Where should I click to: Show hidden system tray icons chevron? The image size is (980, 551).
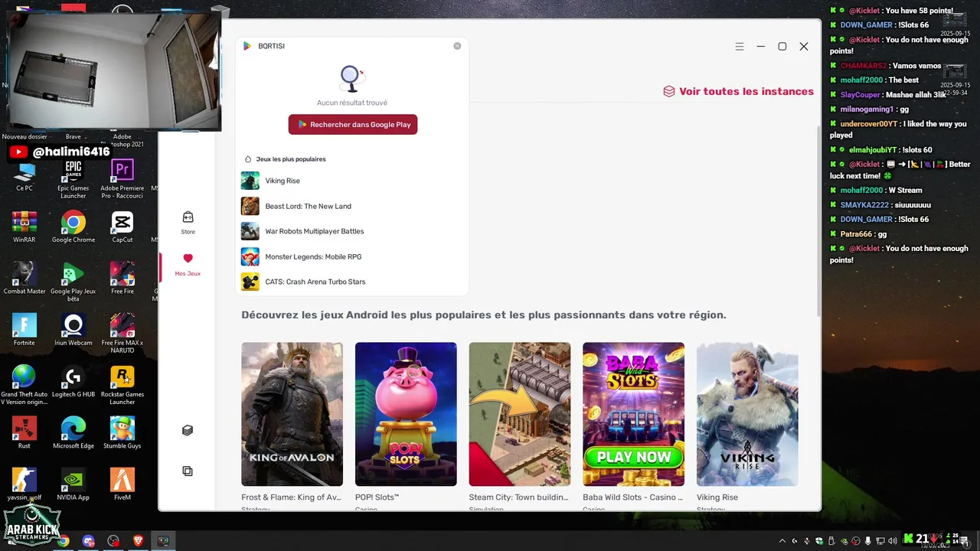782,541
